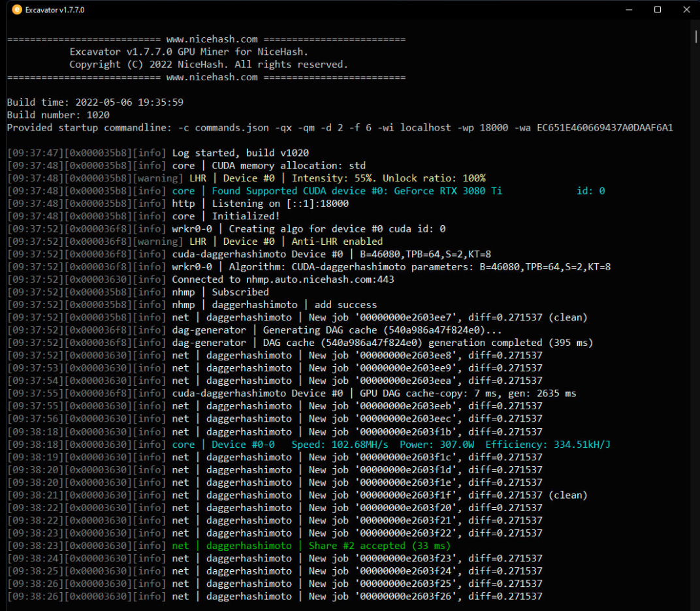Click the 'Log started, build v1020' line
This screenshot has height=611, width=700.
[x=158, y=153]
